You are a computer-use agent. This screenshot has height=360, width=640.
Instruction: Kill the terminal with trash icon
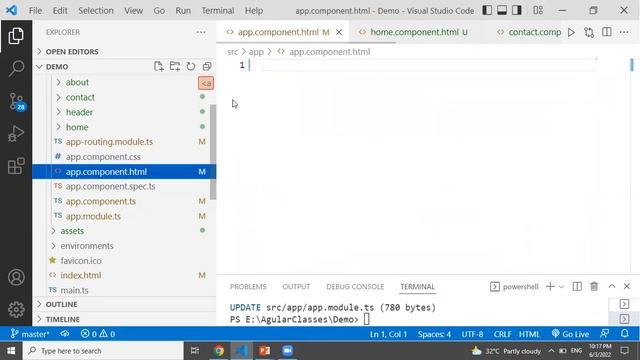(594, 287)
